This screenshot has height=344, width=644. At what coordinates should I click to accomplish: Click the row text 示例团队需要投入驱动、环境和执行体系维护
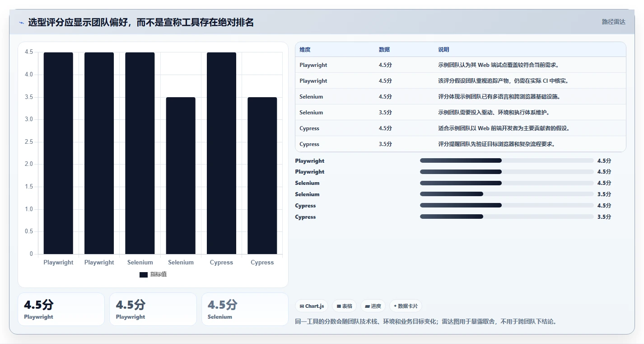pos(494,113)
